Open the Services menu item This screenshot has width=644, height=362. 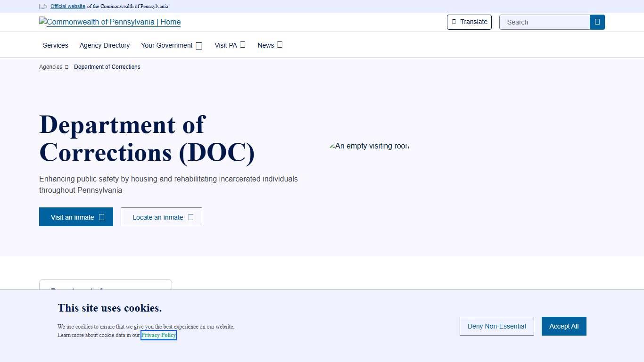coord(56,45)
